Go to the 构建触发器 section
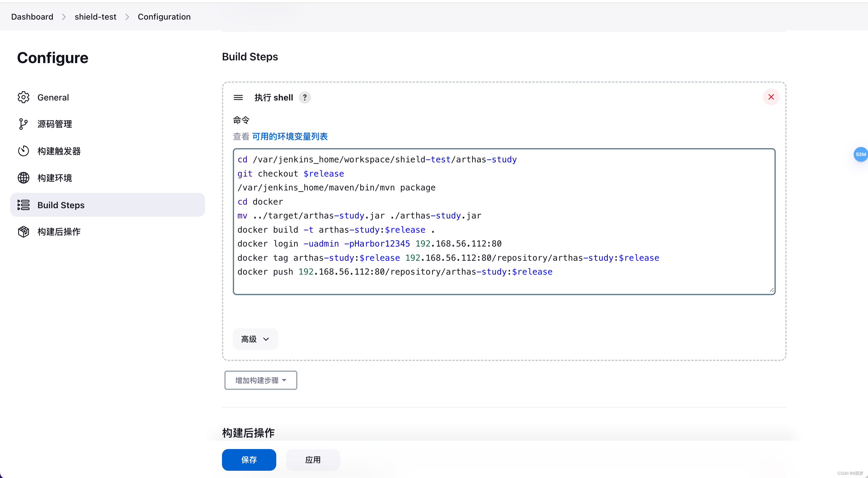868x478 pixels. pos(59,151)
